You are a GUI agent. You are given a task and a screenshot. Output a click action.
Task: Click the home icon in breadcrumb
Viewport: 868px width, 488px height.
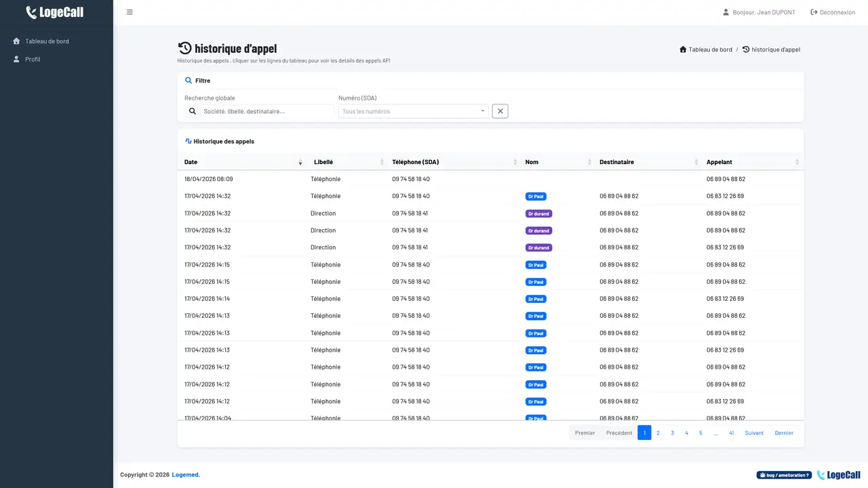[683, 49]
